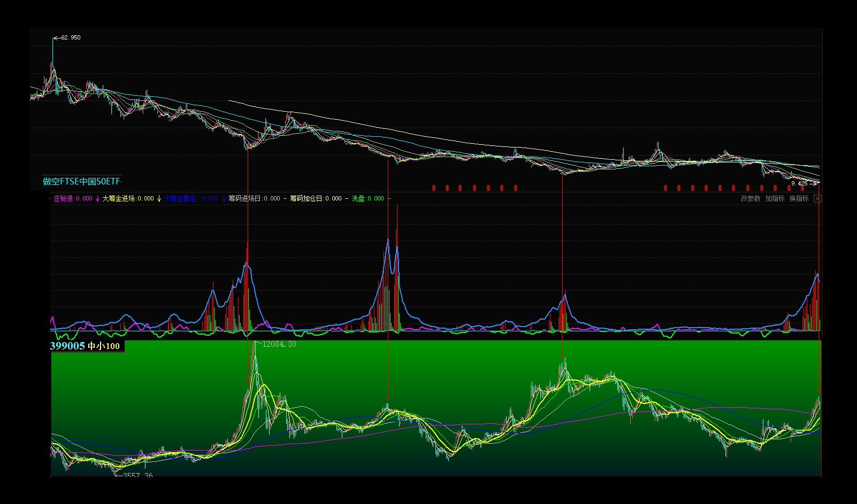The width and height of the screenshot is (857, 504).
Task: Close the indicator sub-panel with the X box
Action: coord(817,199)
